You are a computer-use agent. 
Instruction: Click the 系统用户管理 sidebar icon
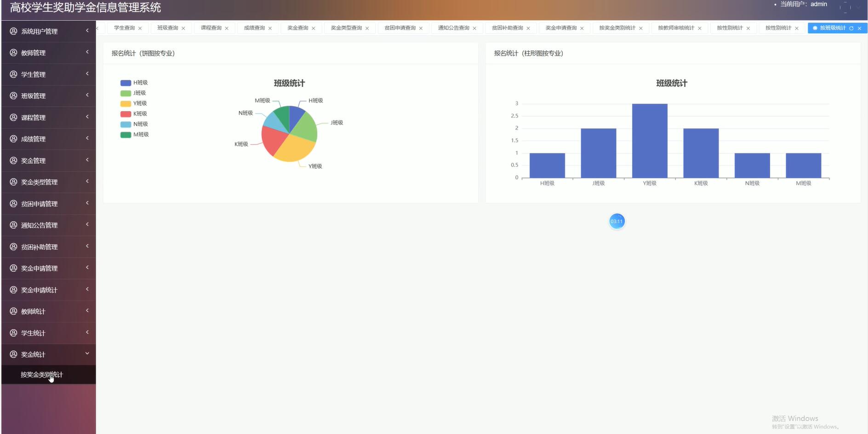point(12,31)
